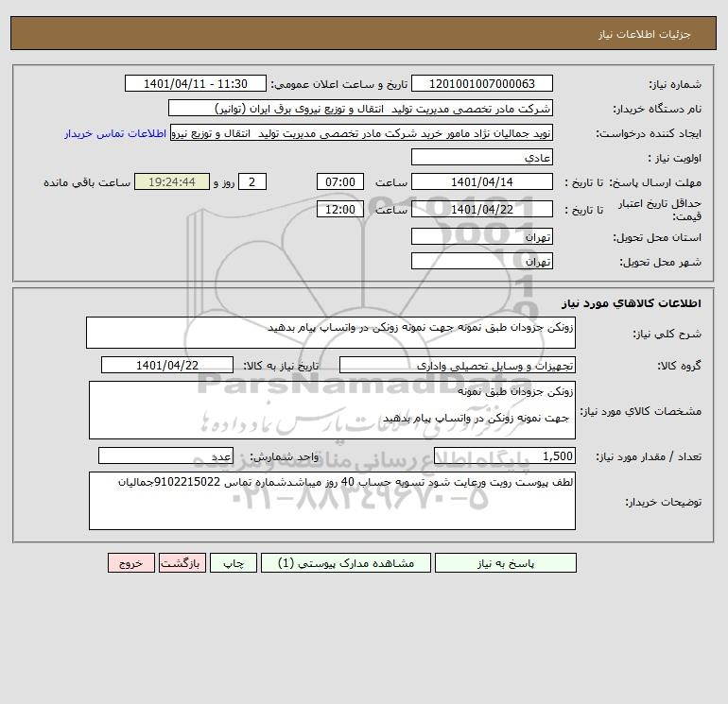
Task: Click the quantity field 1,500
Action: [x=505, y=455]
